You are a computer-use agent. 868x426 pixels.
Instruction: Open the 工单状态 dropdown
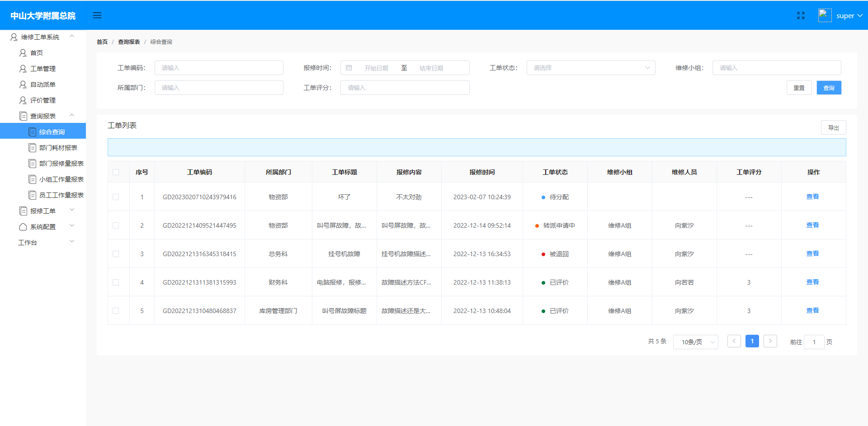point(591,68)
